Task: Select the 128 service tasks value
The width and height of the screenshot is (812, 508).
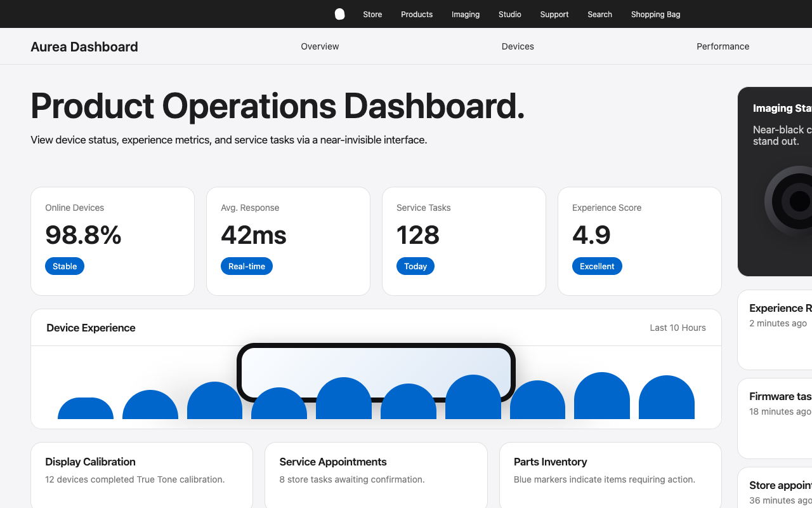Action: [418, 235]
